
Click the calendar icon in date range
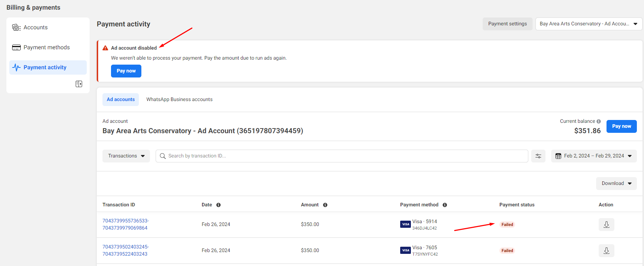point(558,156)
